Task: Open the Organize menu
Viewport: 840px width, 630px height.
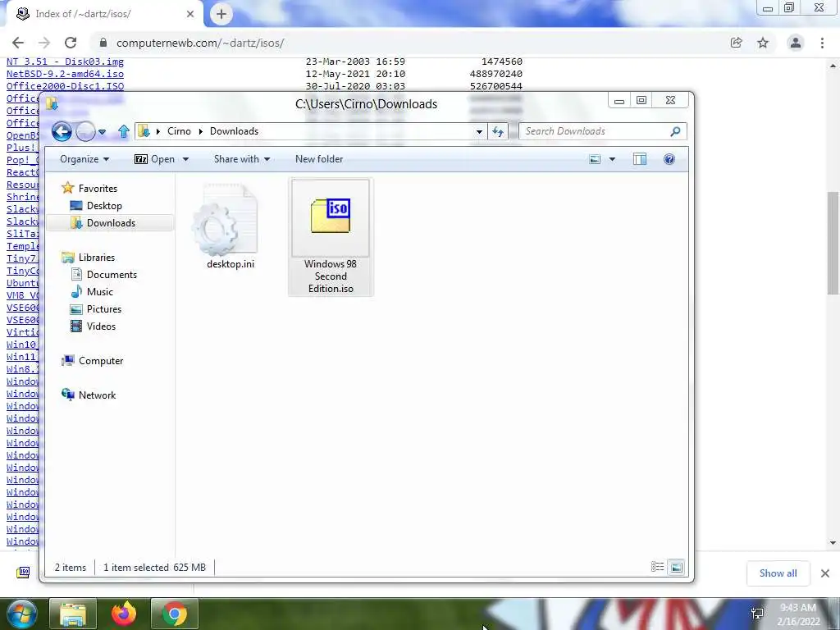Action: coord(84,159)
